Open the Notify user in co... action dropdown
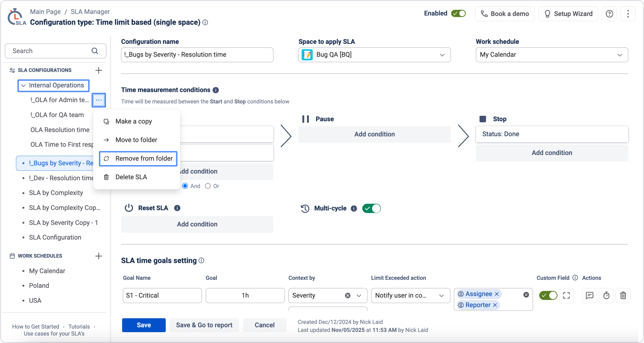The image size is (644, 343). [x=410, y=296]
